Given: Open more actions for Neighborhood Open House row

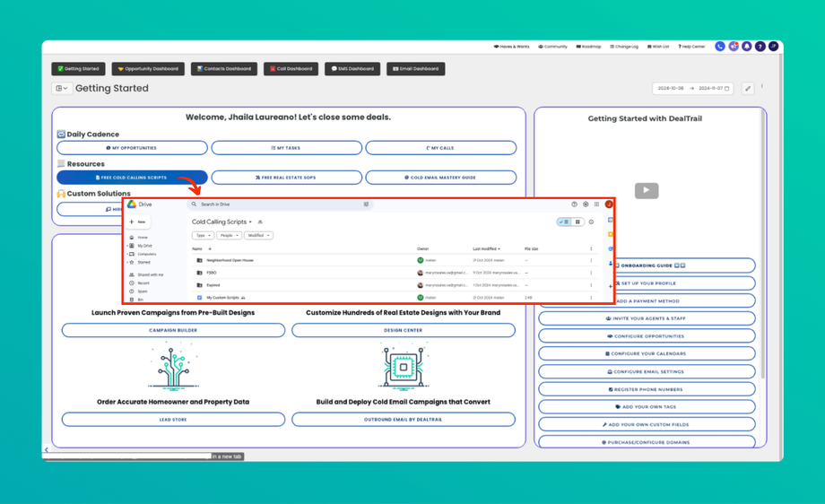Looking at the screenshot, I should (x=591, y=260).
